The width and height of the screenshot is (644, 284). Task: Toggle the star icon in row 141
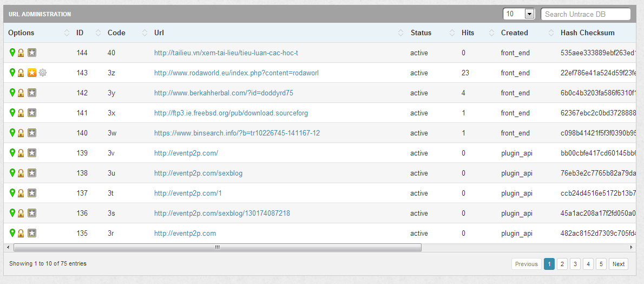pyautogui.click(x=32, y=113)
